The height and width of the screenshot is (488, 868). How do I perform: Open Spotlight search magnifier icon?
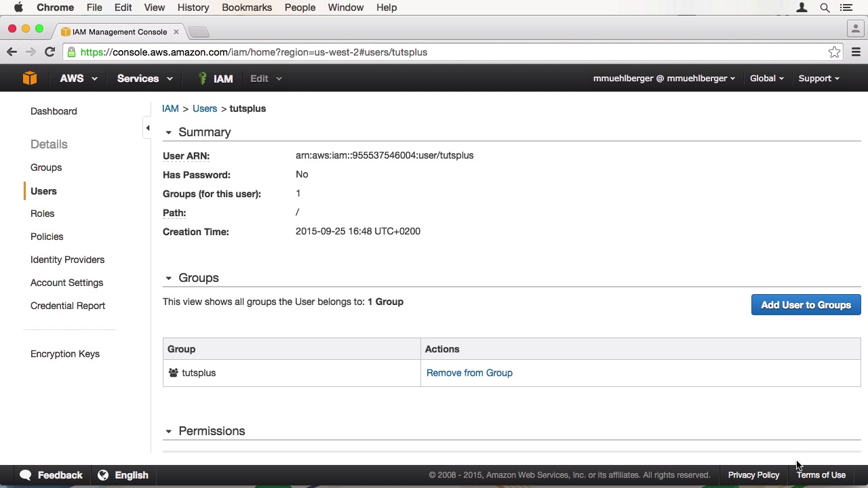[825, 7]
